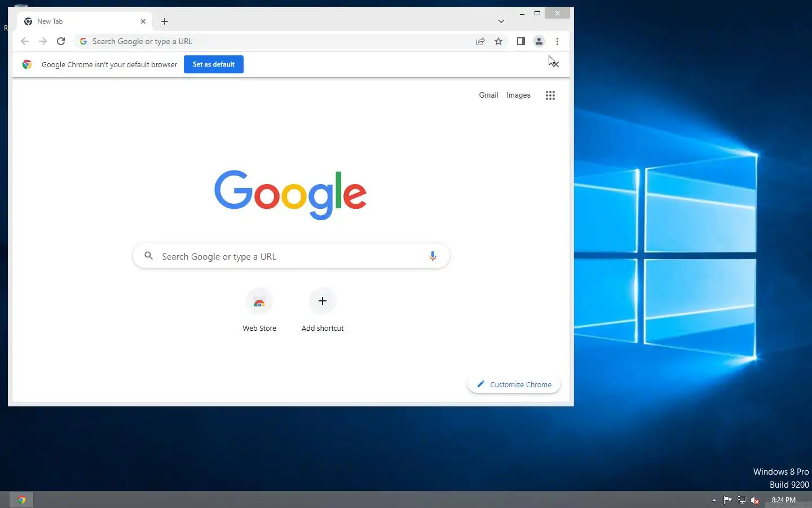Open network tray icon
Viewport: 812px width, 508px height.
[742, 500]
